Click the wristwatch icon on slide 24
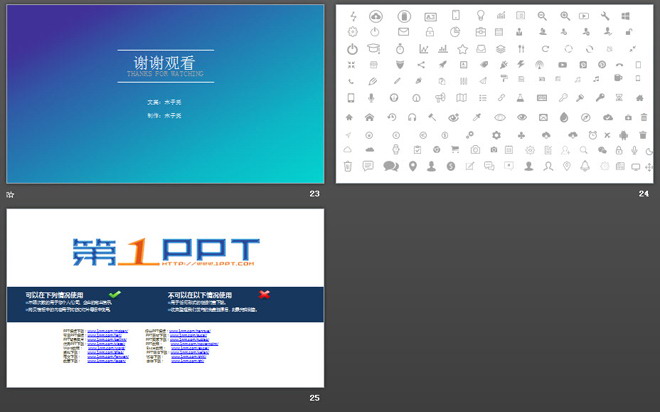Image resolution: width=660 pixels, height=412 pixels. coord(395,149)
